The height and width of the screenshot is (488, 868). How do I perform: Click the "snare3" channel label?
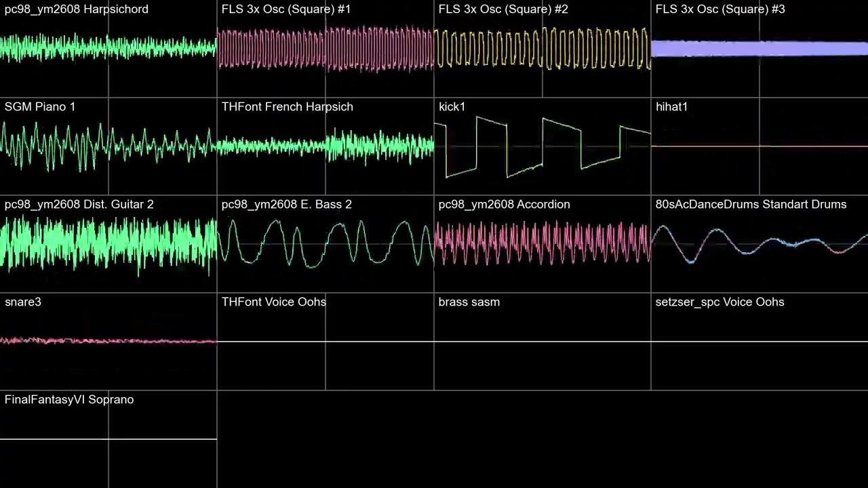tap(23, 302)
